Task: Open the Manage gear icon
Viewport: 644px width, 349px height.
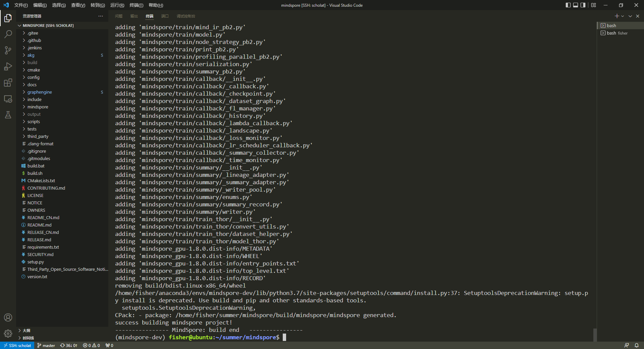Action: [x=8, y=334]
